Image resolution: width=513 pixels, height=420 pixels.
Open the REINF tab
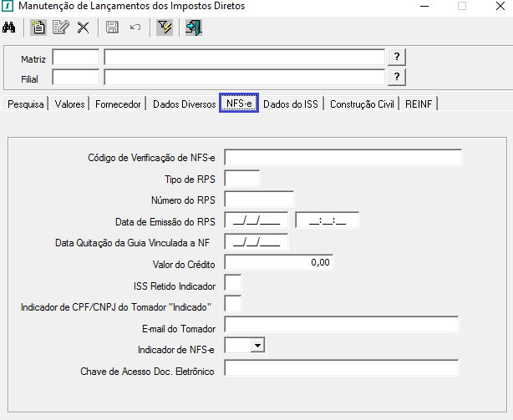[x=419, y=104]
